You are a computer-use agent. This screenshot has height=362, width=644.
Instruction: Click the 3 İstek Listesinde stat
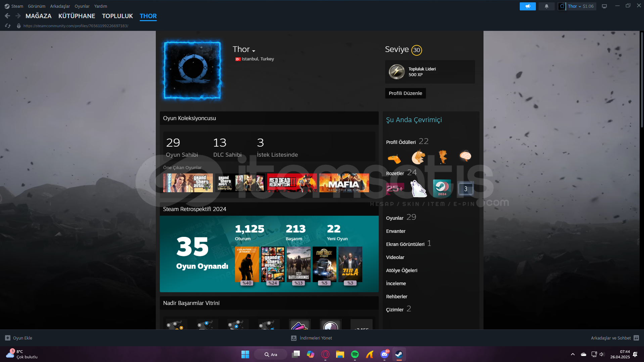pyautogui.click(x=277, y=147)
